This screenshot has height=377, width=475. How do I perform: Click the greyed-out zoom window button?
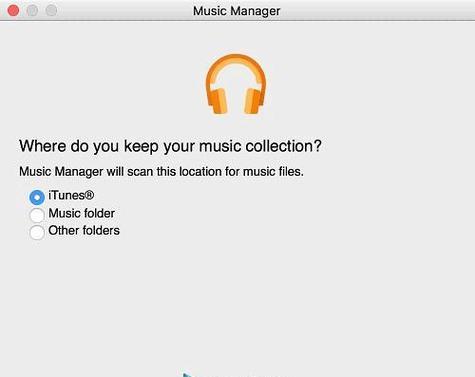[x=51, y=10]
